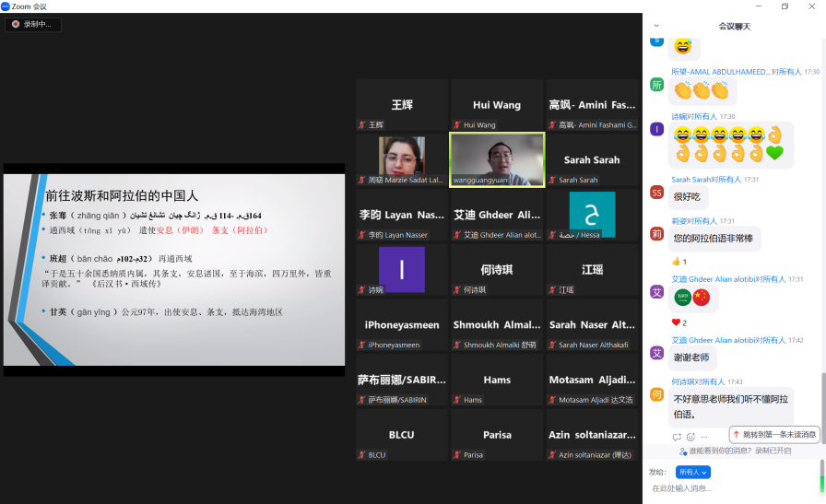Click the who-can-see-messages person icon
Screen dimensions: 826x504
[683, 451]
